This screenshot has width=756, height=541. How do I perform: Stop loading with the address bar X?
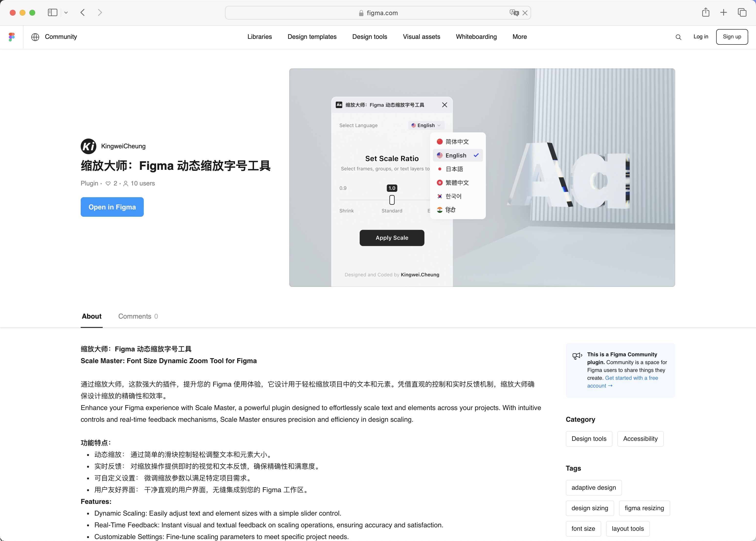point(525,13)
